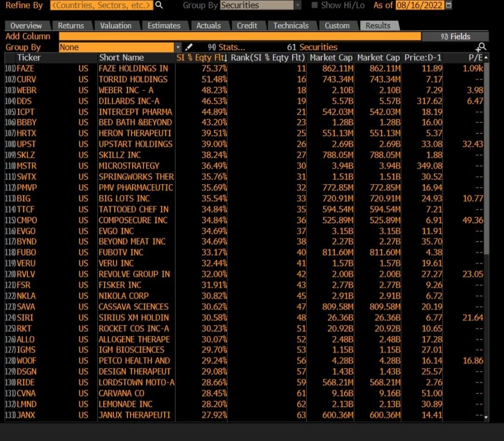The image size is (504, 441).
Task: Switch to the Returns tab
Action: [71, 26]
